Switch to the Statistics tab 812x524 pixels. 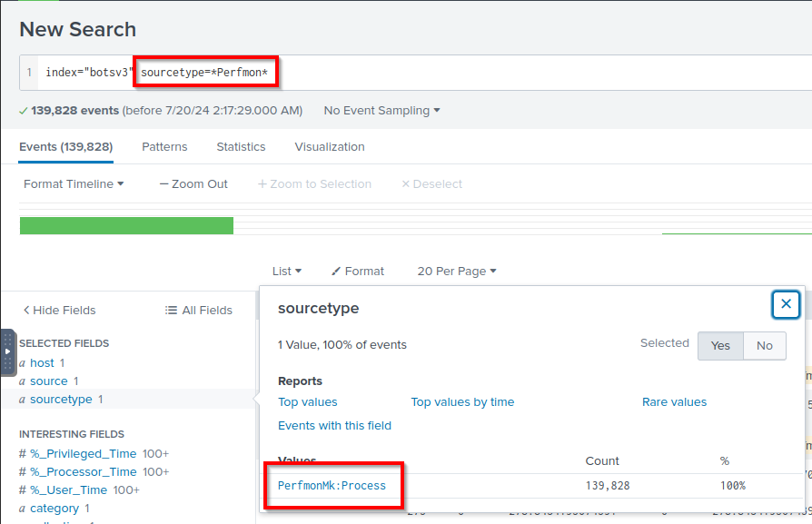(241, 147)
